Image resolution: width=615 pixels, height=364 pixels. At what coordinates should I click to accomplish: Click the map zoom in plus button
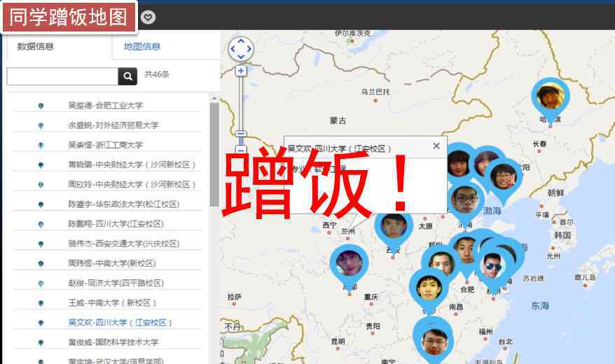[x=241, y=71]
